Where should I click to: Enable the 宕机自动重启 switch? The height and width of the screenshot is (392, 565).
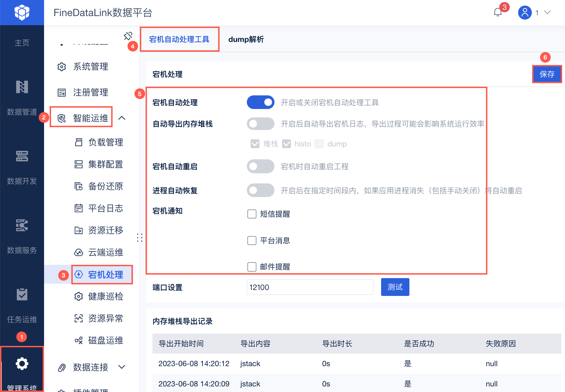point(260,166)
